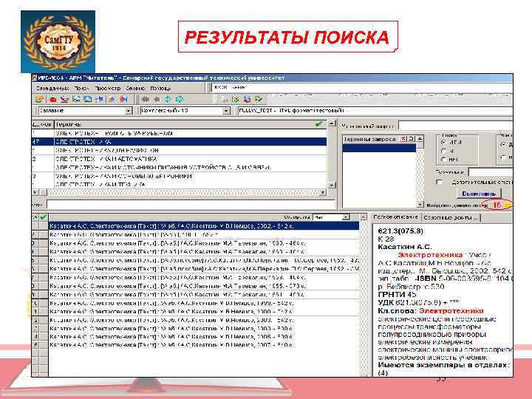This screenshot has width=532, height=399.
Task: Open the Сортировка dropdown set to Нет
Action: [346, 217]
